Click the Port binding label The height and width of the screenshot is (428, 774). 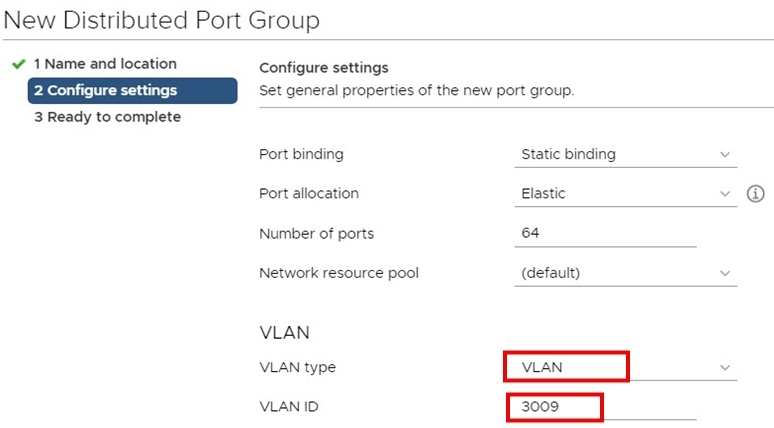pyautogui.click(x=301, y=154)
